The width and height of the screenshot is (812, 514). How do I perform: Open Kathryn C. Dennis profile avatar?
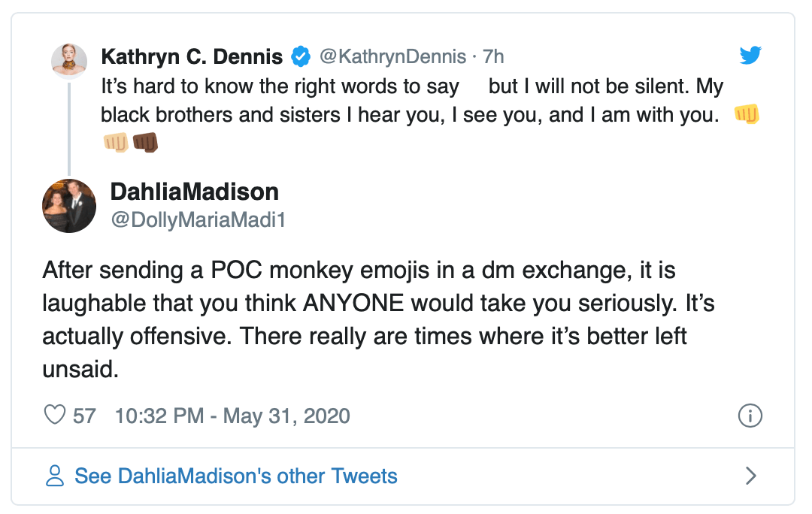[x=69, y=60]
